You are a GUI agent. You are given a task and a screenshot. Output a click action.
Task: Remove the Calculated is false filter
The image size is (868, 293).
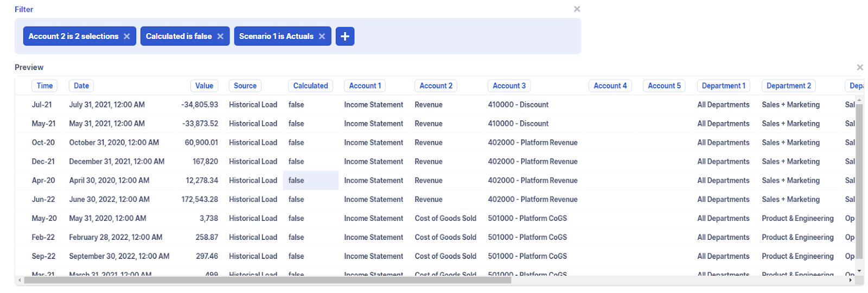(x=220, y=36)
